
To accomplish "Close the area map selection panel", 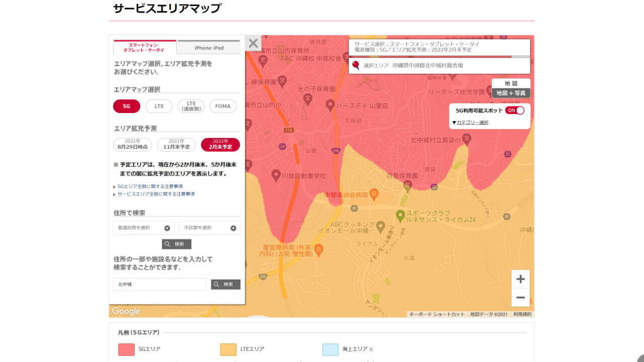I will [253, 43].
